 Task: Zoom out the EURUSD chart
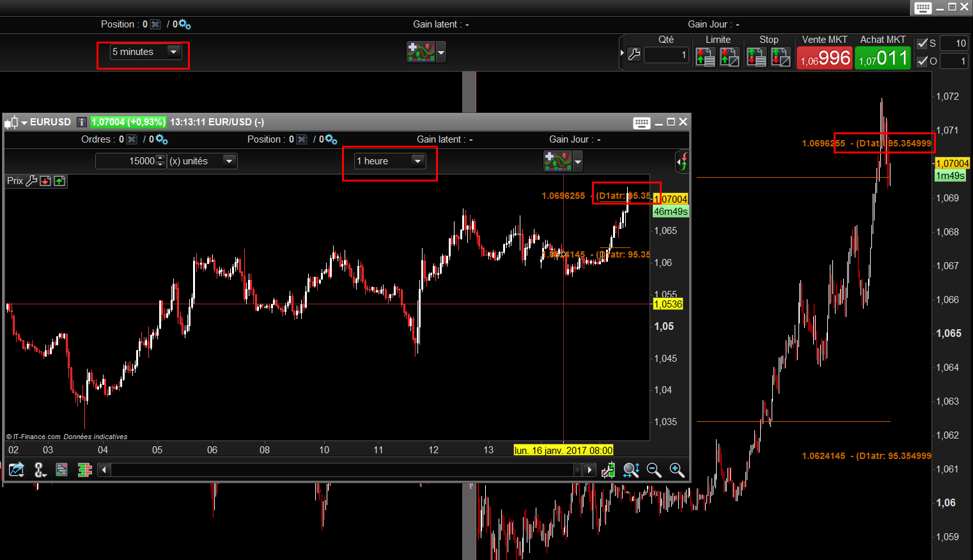(x=654, y=470)
